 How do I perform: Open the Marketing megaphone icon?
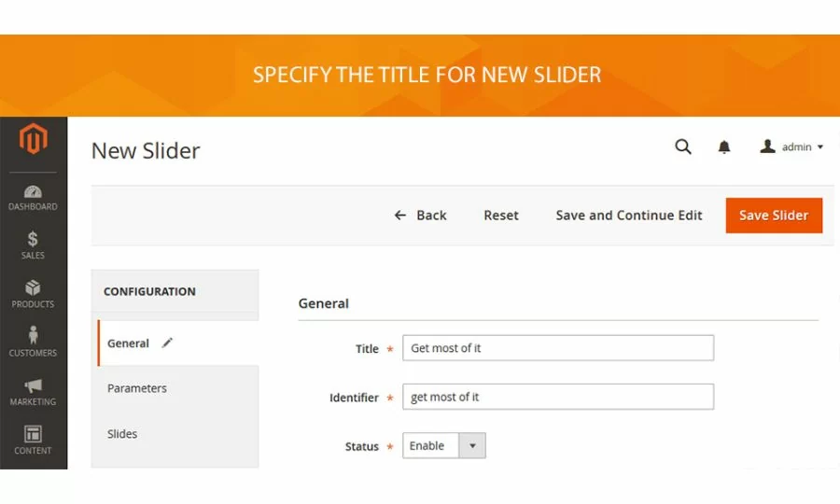click(33, 386)
